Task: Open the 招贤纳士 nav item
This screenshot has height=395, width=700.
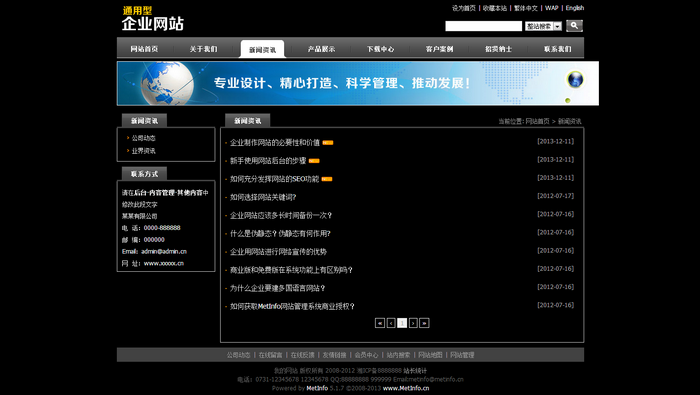Action: click(x=498, y=49)
